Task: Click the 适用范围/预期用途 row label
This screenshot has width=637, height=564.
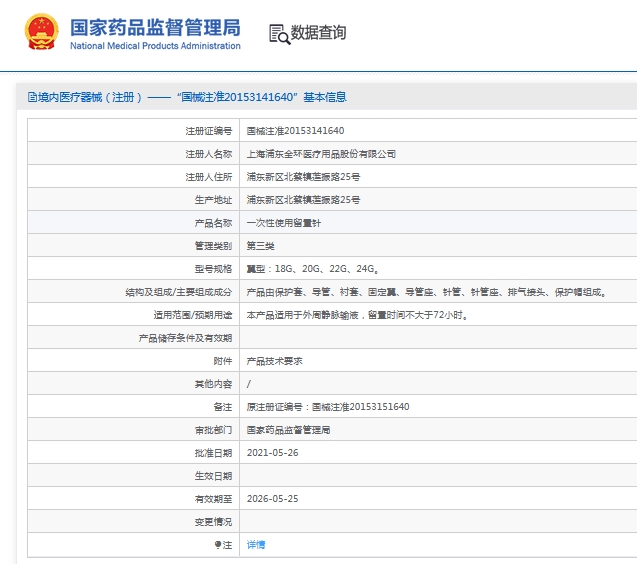Action: point(193,315)
